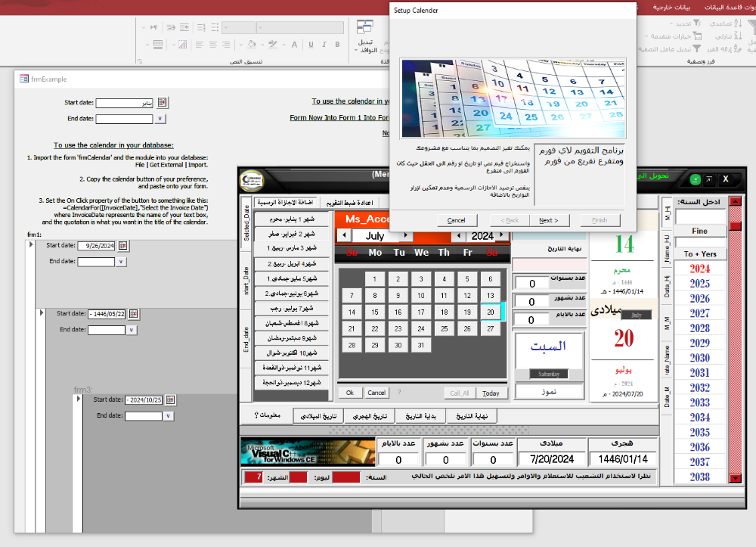Select month شهر 3 مارس from month list
Image resolution: width=756 pixels, height=547 pixels.
point(291,248)
